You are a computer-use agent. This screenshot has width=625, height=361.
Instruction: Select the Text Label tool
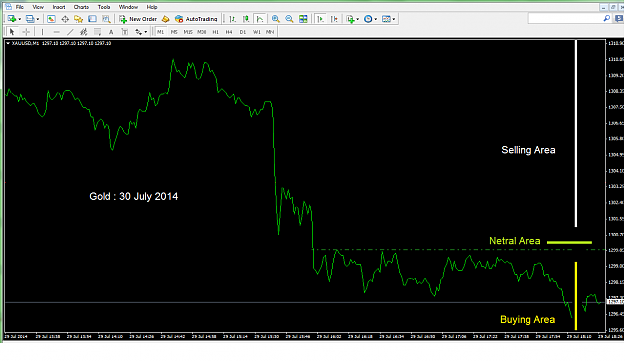click(125, 32)
